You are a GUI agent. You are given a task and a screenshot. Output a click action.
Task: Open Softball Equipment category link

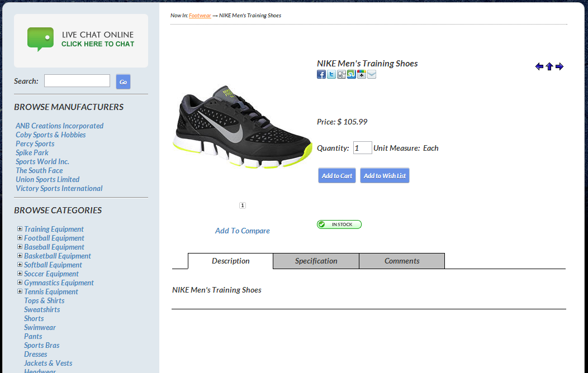pos(53,265)
